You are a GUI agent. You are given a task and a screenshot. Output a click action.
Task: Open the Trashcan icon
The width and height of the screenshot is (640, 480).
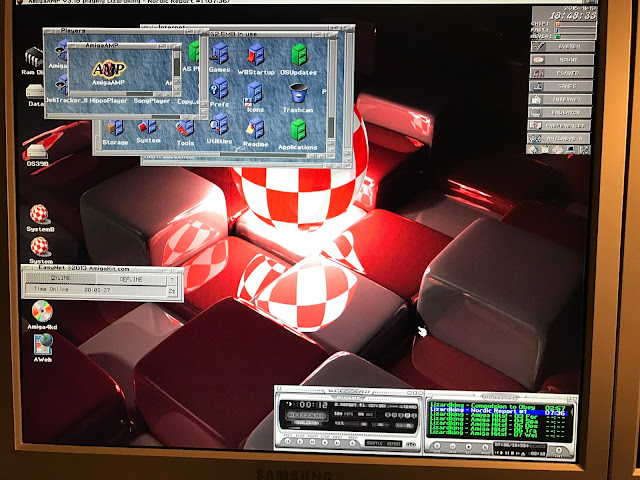point(298,98)
